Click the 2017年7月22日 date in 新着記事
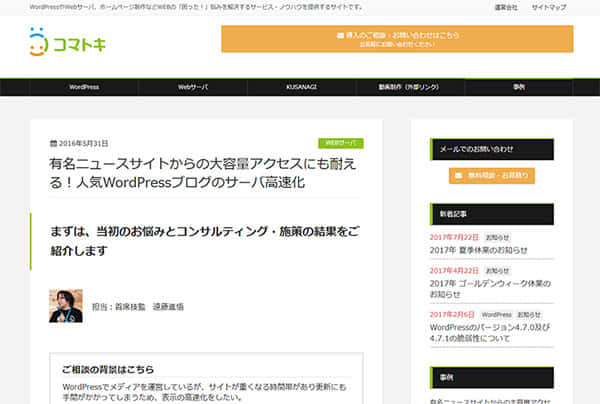 454,238
